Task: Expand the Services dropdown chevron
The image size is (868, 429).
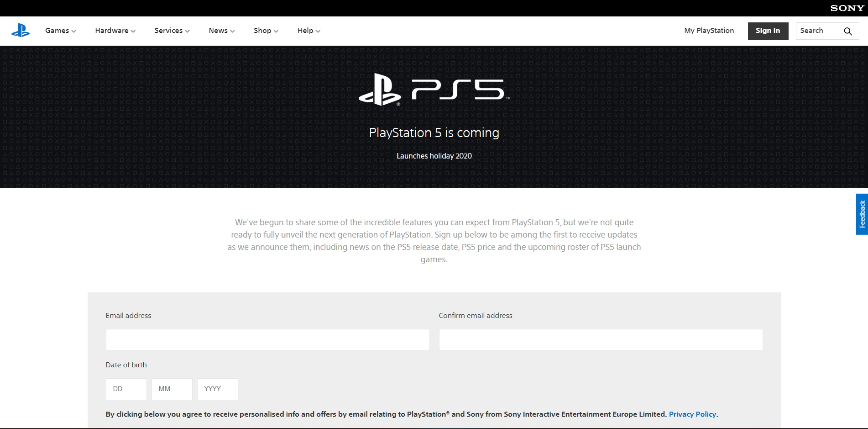Action: tap(187, 31)
